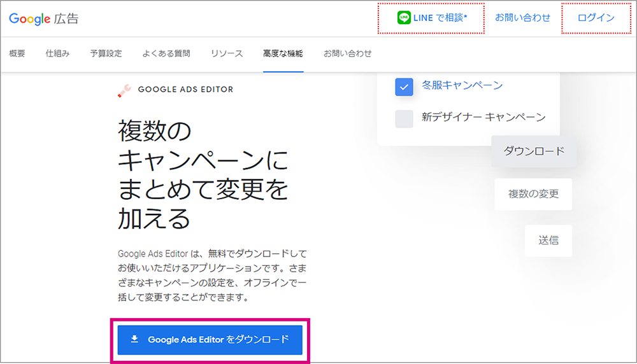Click the GOOGLE ADS EDITOR heading text

[x=185, y=90]
